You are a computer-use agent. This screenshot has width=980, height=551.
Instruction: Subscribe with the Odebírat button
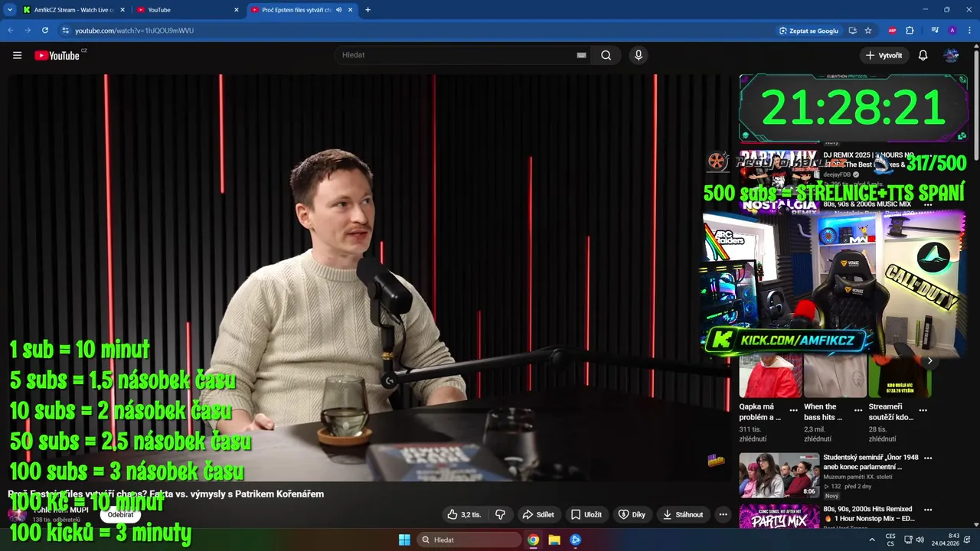(x=120, y=515)
